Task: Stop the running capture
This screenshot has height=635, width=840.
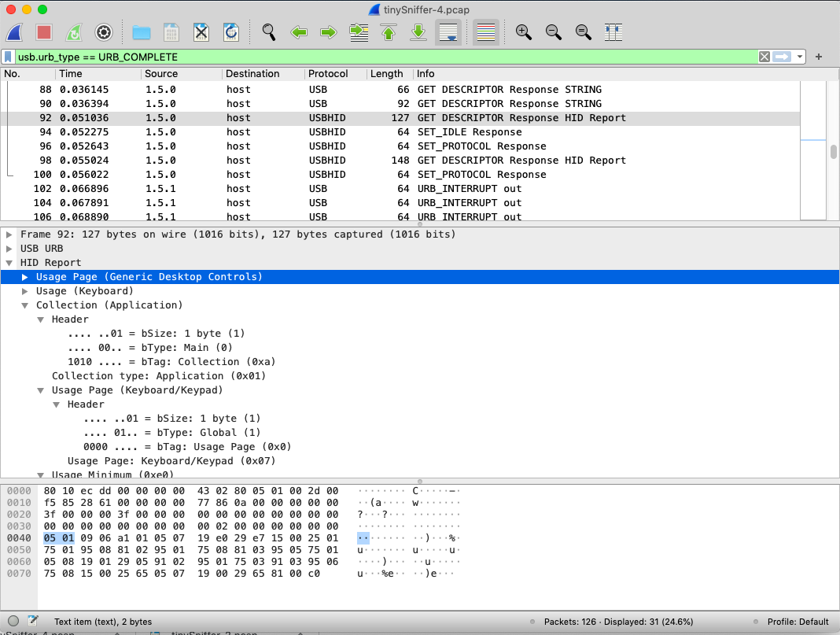Action: click(x=44, y=33)
